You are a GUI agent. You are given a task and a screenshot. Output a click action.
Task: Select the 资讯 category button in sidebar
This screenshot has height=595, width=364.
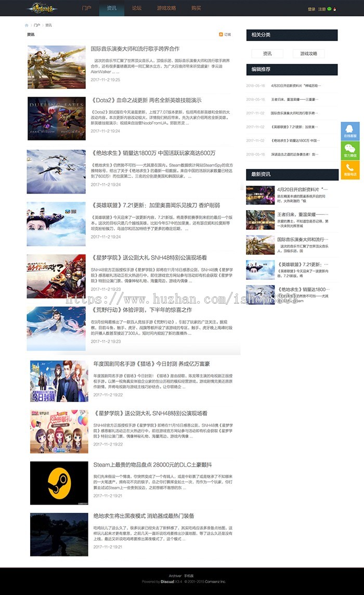tap(267, 54)
